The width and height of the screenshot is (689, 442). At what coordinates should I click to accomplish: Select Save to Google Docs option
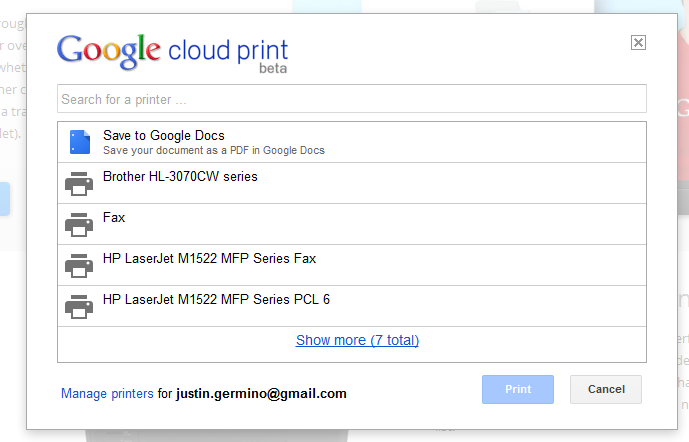352,142
